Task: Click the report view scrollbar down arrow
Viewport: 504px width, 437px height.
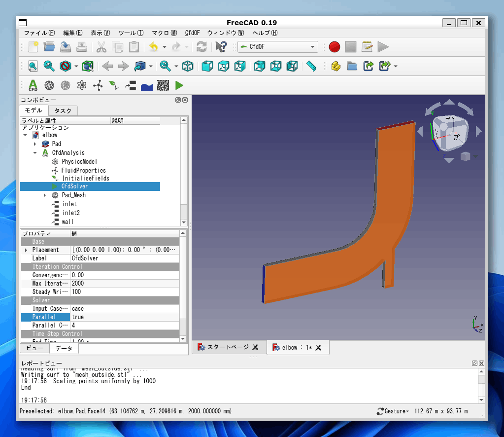Action: (x=481, y=400)
